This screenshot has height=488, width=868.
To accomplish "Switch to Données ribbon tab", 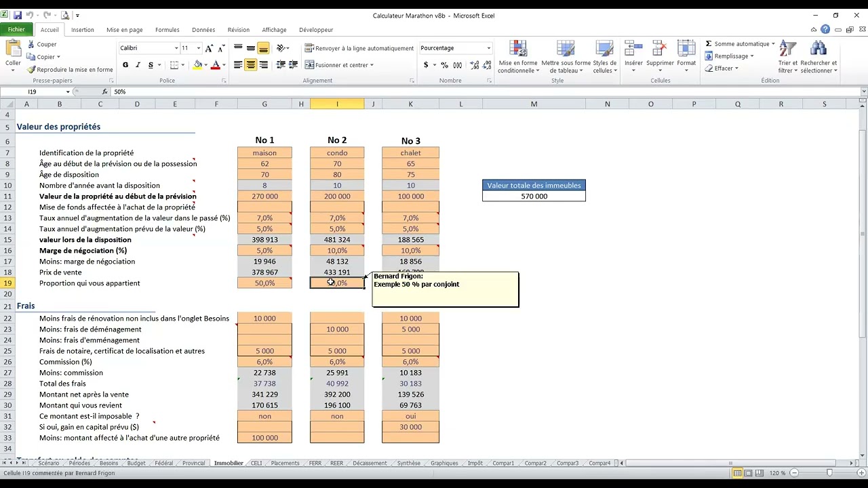I will (x=203, y=30).
